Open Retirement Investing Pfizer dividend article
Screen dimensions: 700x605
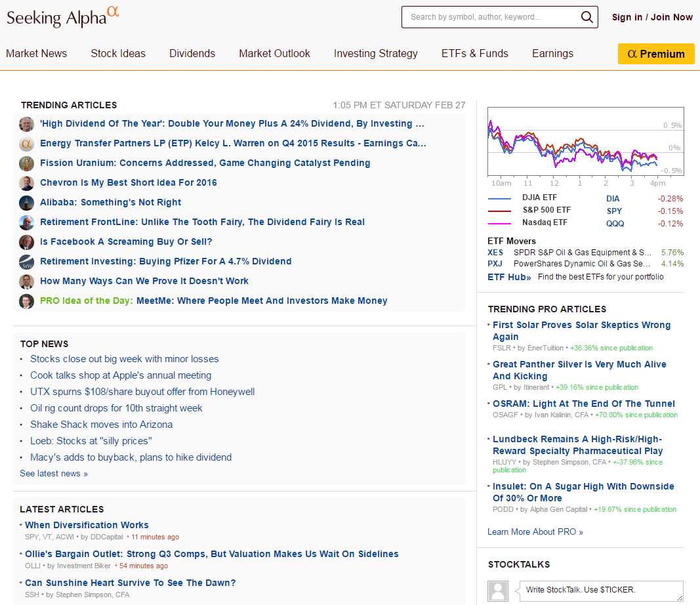coord(166,261)
